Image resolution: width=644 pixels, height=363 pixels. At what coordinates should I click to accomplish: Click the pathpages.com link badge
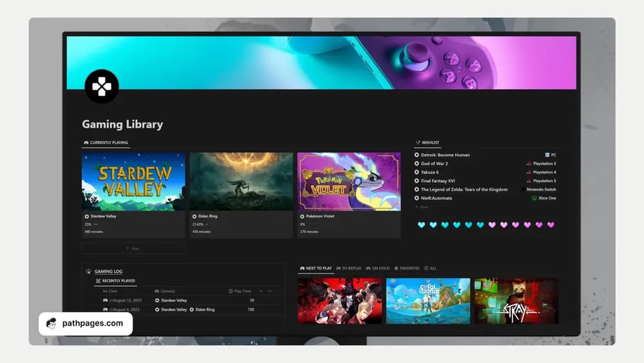click(86, 324)
